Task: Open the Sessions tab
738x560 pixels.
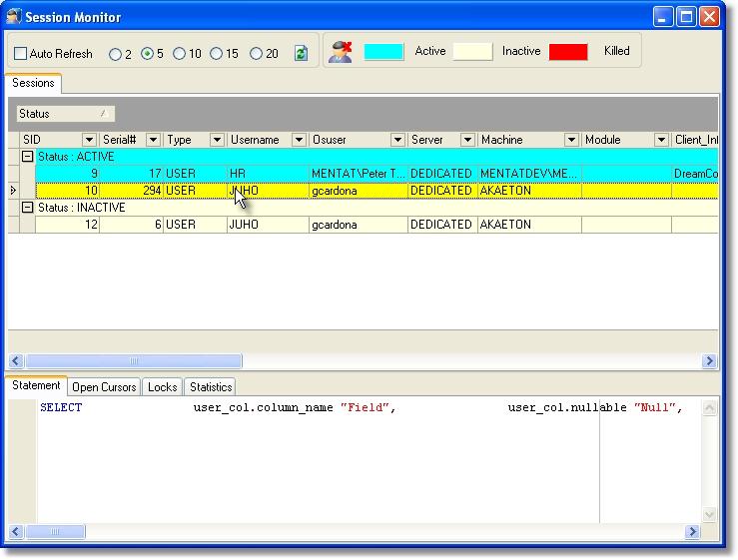Action: 33,83
